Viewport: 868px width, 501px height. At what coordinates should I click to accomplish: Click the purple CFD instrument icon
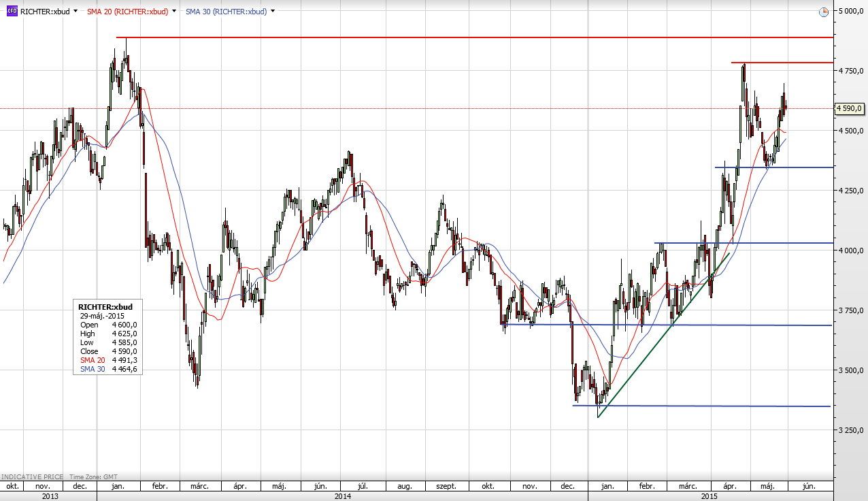pyautogui.click(x=12, y=11)
